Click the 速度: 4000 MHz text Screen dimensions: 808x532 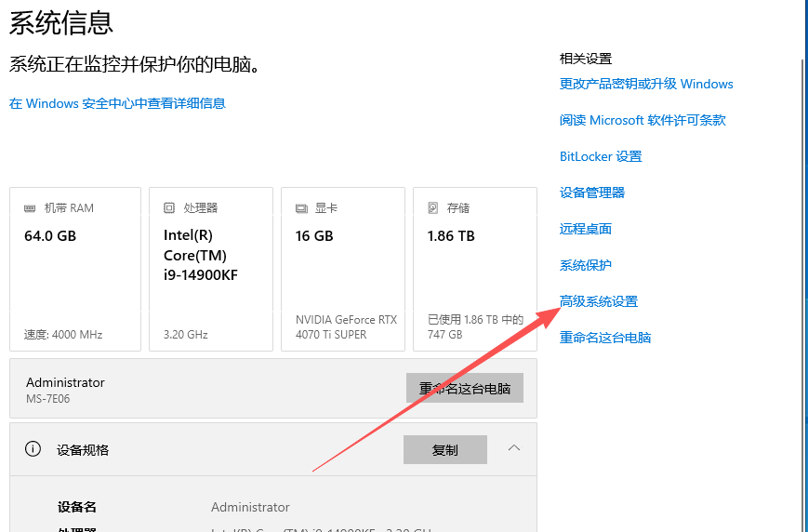coord(63,335)
